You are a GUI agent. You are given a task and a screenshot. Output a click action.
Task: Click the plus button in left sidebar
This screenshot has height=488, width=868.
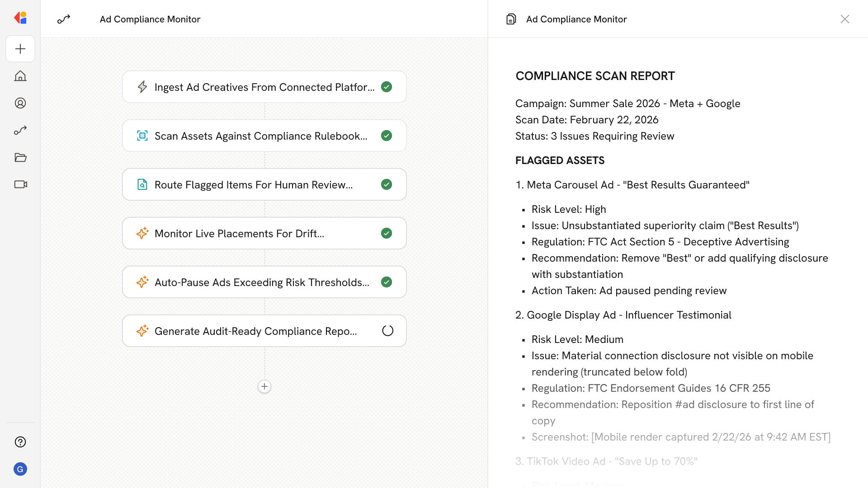[x=20, y=49]
